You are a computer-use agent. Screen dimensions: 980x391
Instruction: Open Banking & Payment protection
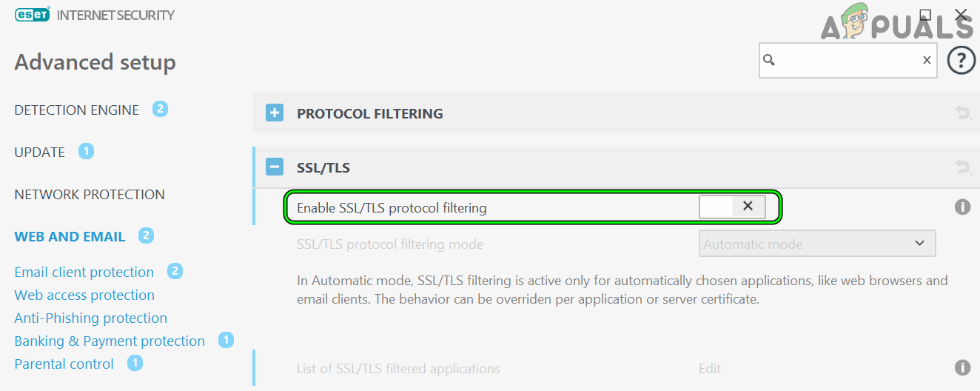click(x=110, y=341)
